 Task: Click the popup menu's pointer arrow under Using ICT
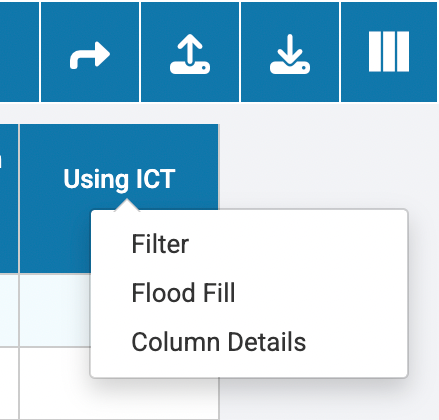tap(127, 205)
